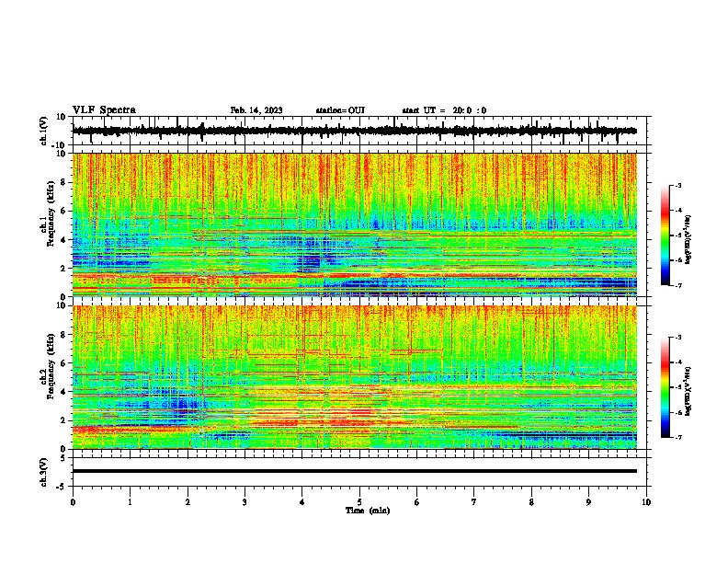This screenshot has width=728, height=563.
Task: Click time axis tick label "2"
Action: coord(188,502)
